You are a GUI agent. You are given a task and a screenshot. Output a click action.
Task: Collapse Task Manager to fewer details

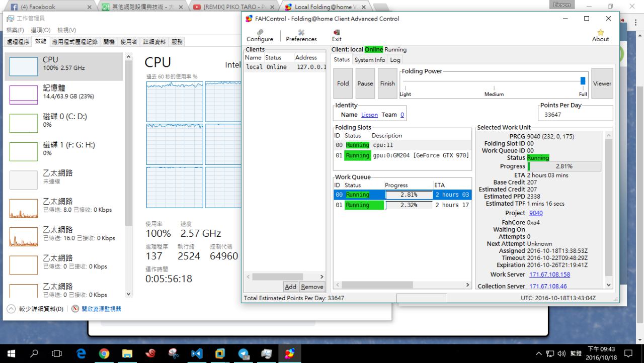tap(35, 309)
